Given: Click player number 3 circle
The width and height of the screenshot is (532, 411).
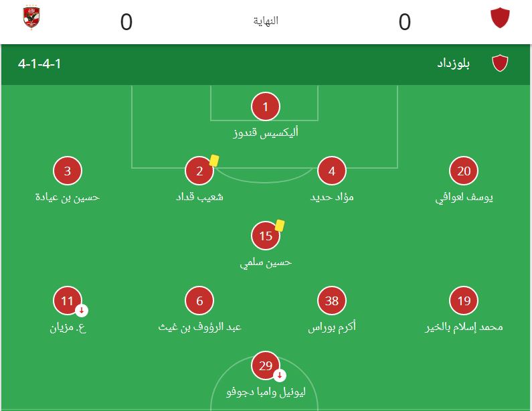Looking at the screenshot, I should click(x=68, y=171).
